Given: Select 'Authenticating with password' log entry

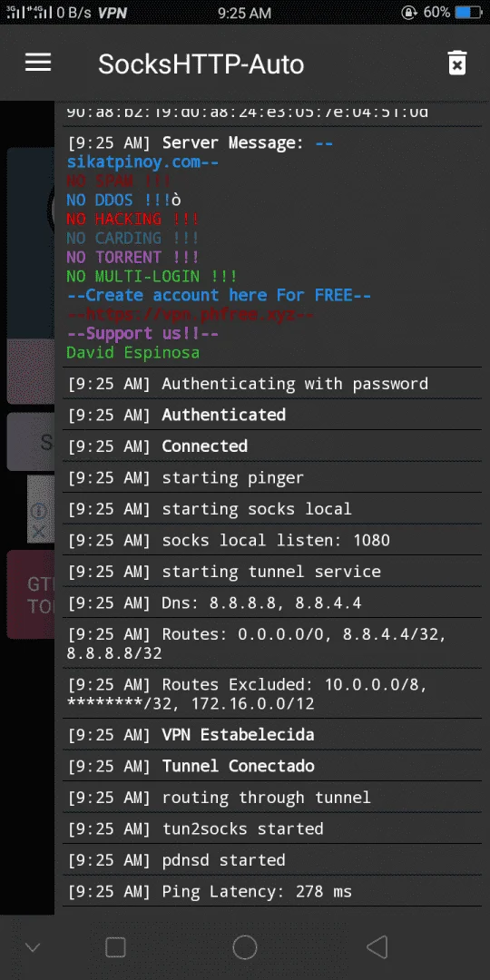Looking at the screenshot, I should point(272,383).
